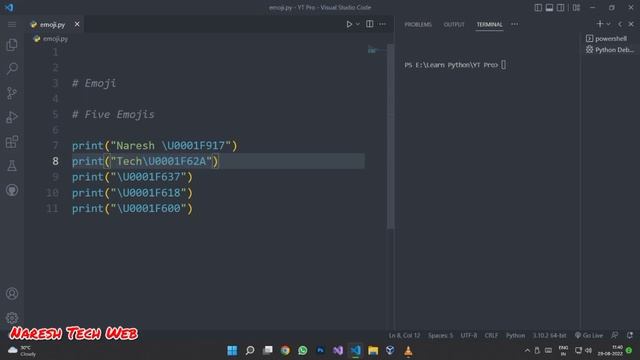The image size is (640, 360).
Task: Change indentation via Spaces status entry
Action: pos(440,336)
